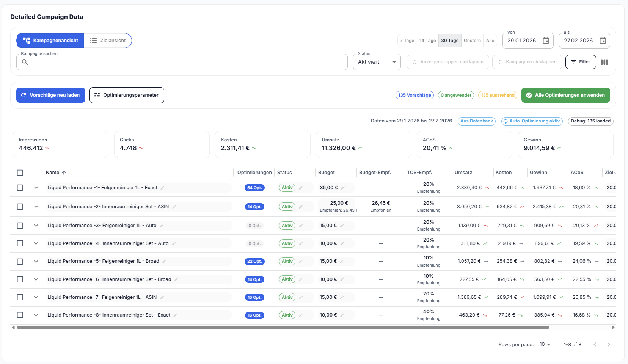Select the 7 Tage date range
Screen dimensions: 628x364
pos(407,41)
